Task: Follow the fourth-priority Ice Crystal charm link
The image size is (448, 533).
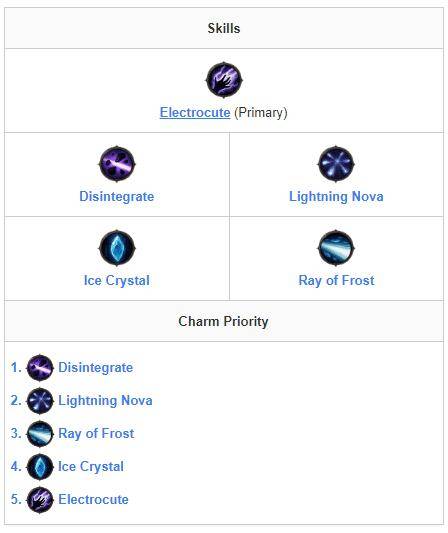Action: point(91,466)
